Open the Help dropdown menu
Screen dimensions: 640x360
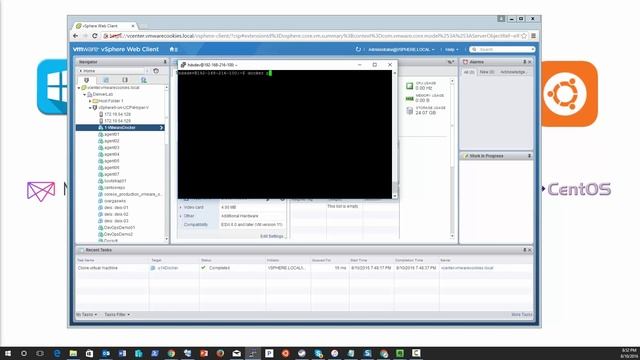[451, 50]
